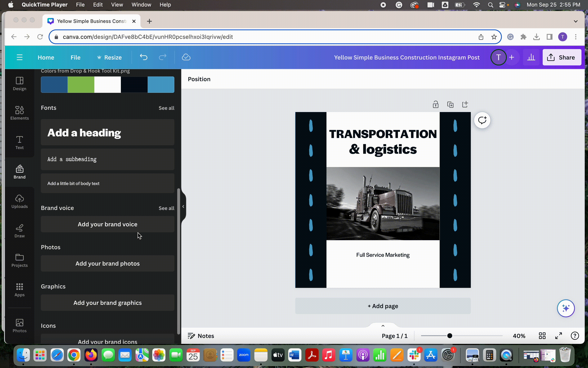Select the Brand sidebar tab

19,172
